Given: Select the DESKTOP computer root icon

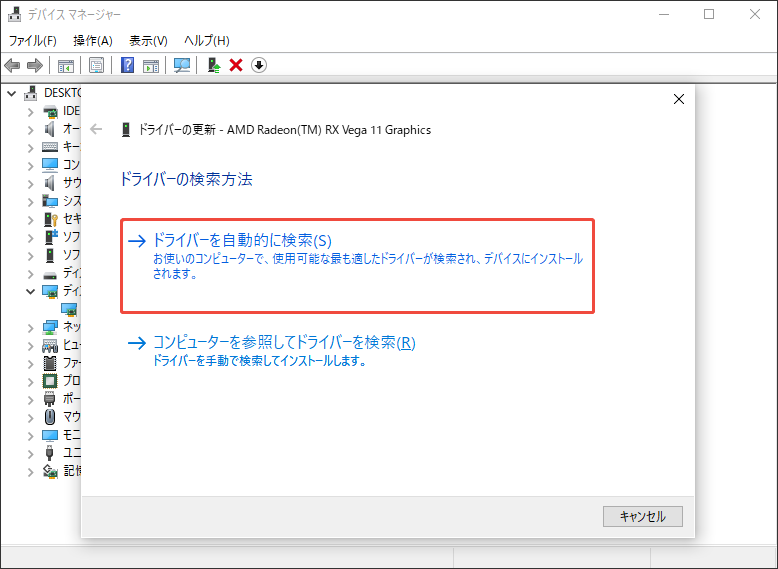Looking at the screenshot, I should pyautogui.click(x=31, y=93).
